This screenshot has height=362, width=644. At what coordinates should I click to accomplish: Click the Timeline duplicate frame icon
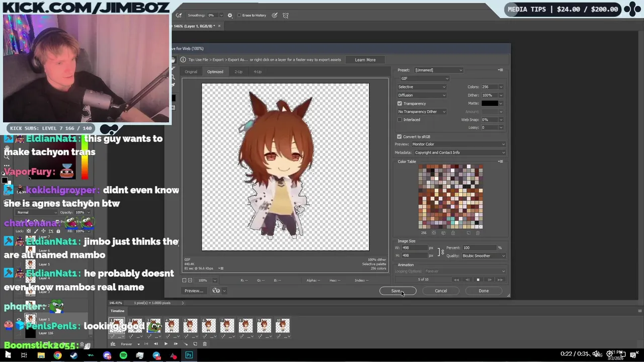[195, 344]
